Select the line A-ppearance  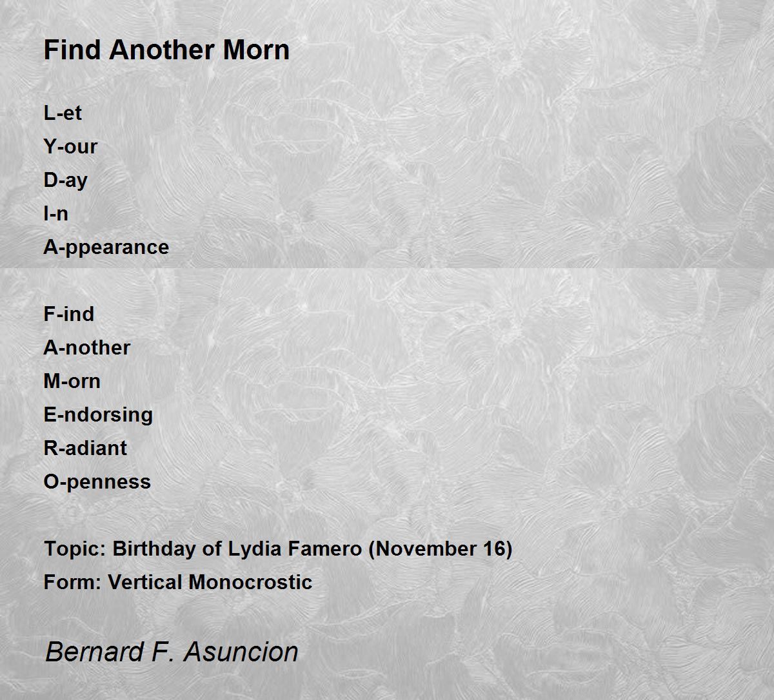click(106, 247)
